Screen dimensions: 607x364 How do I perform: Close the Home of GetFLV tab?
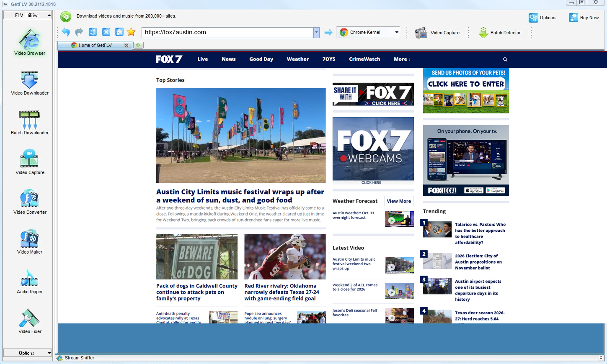click(x=127, y=45)
